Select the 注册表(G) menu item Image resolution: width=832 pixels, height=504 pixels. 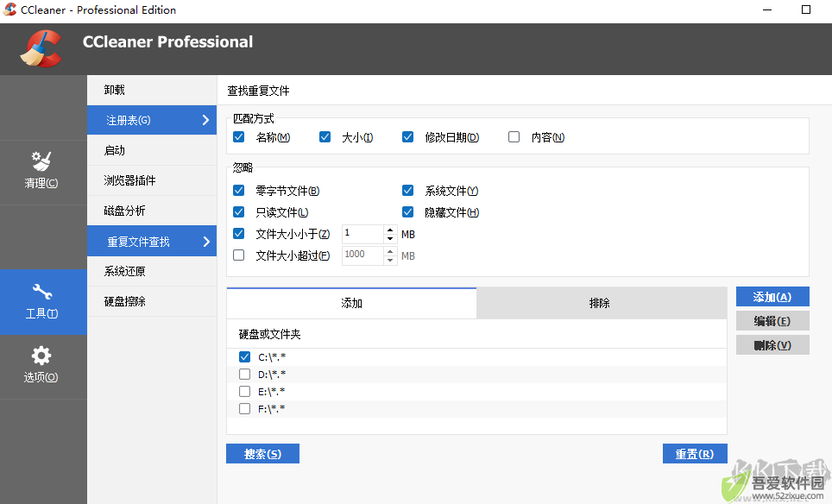(x=152, y=121)
